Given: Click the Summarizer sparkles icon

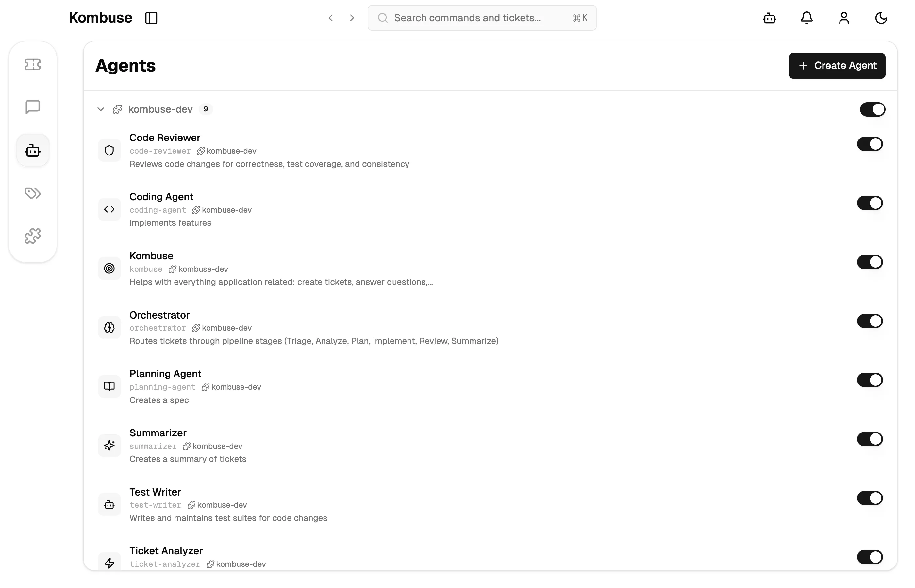Looking at the screenshot, I should pos(109,446).
